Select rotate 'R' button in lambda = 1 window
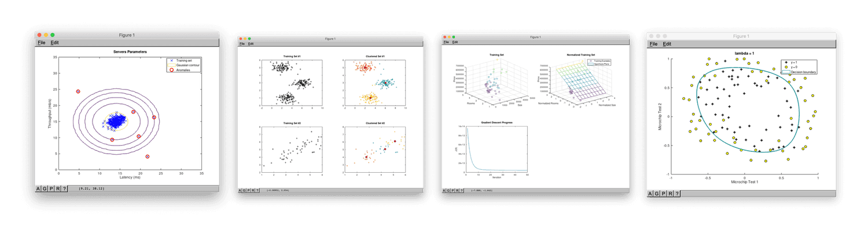Image resolution: width=868 pixels, height=234 pixels. click(x=670, y=194)
